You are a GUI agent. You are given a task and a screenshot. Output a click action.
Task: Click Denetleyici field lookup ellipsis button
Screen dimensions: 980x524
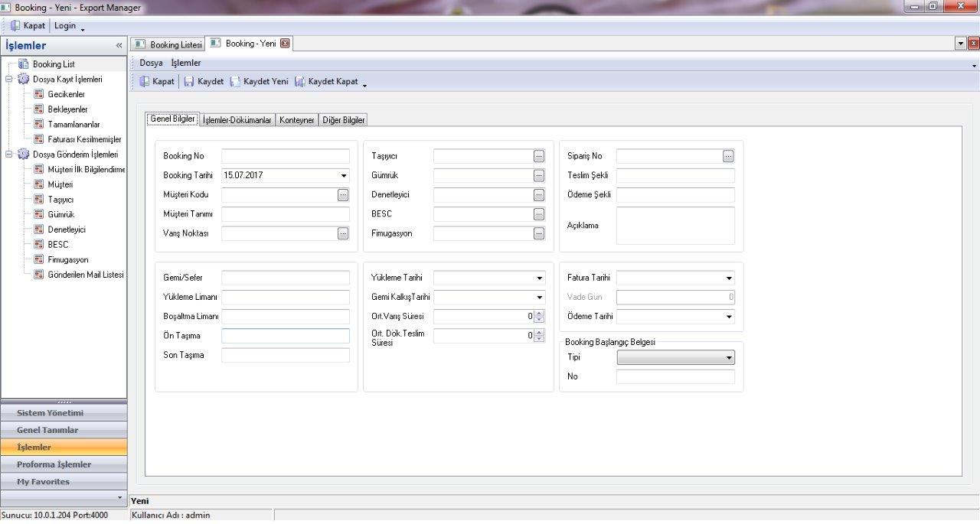[539, 195]
